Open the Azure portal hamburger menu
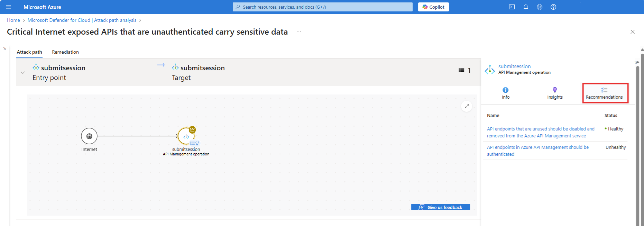The width and height of the screenshot is (644, 226). coord(8,7)
